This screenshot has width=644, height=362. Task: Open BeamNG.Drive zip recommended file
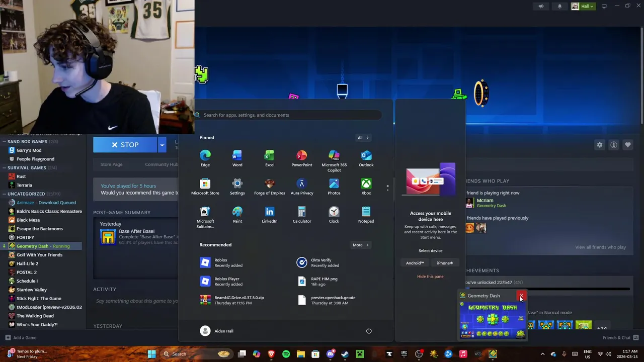tap(232, 300)
